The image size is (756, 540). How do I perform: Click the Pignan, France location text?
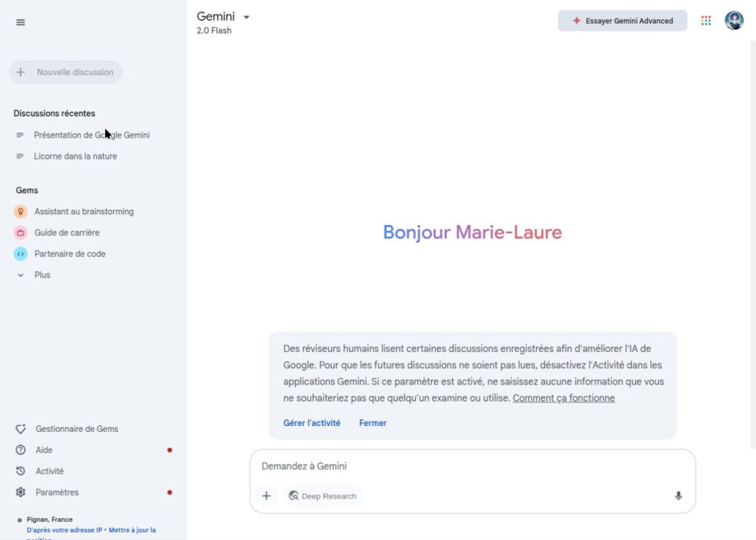tap(49, 520)
